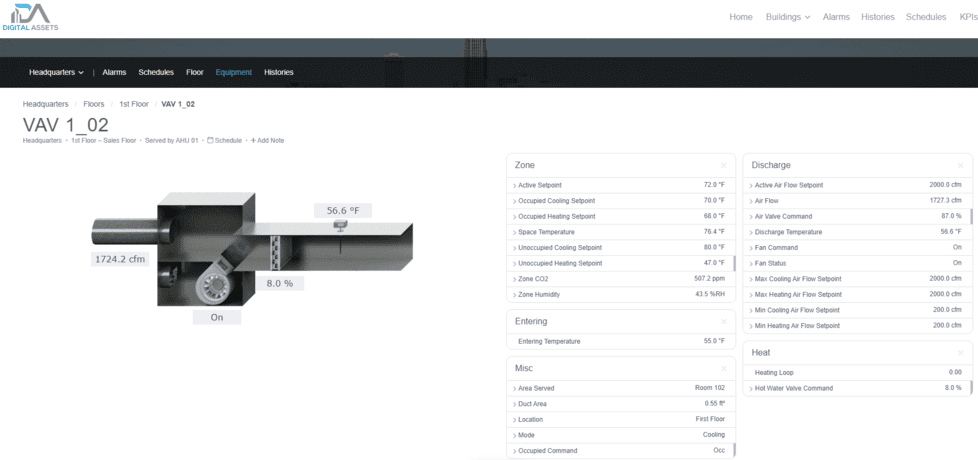Switch to the Equipment tab
Screen dimensions: 978x460
(234, 73)
